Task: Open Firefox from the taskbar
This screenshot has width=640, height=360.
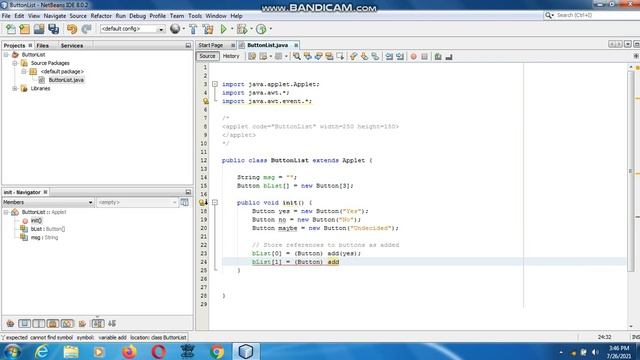Action: [x=129, y=351]
